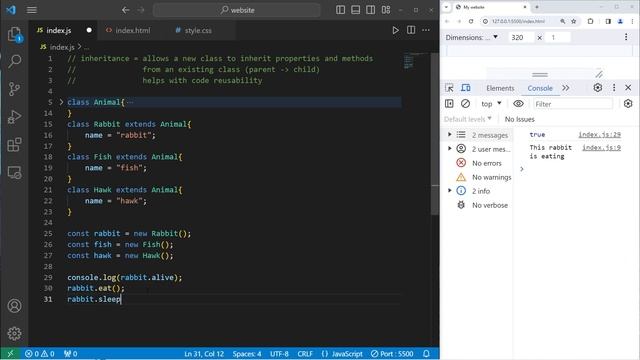The image size is (640, 360).
Task: Change indentation via Spaces: 4
Action: (x=247, y=353)
